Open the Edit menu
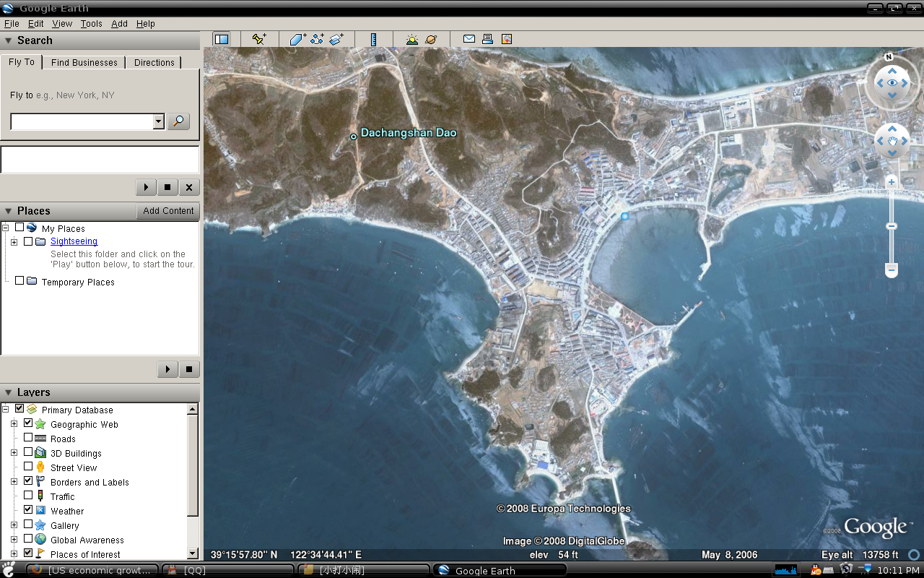This screenshot has width=924, height=578. pos(36,23)
